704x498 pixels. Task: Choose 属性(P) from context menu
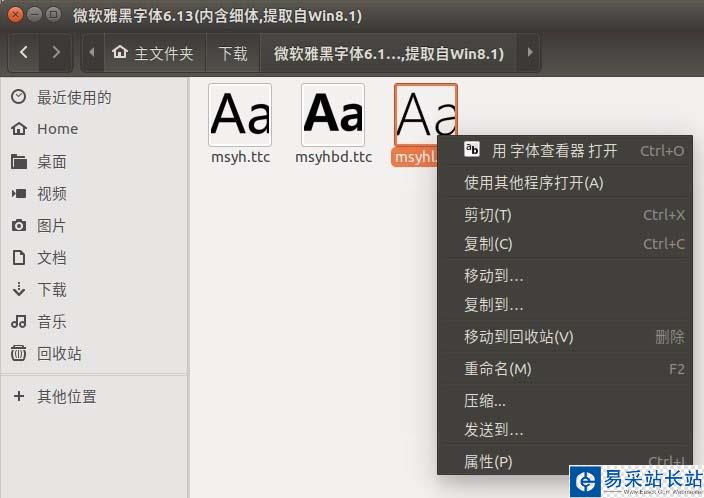pyautogui.click(x=565, y=461)
